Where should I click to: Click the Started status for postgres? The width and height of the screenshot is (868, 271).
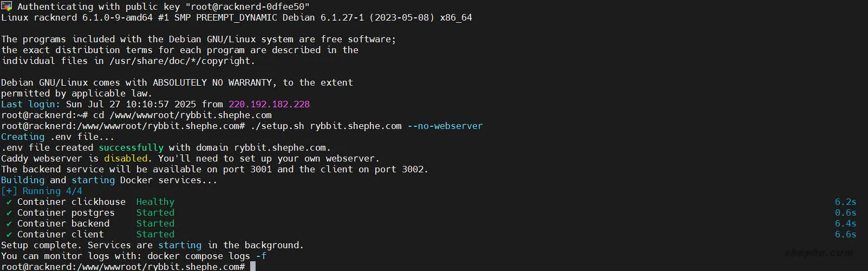click(x=155, y=212)
